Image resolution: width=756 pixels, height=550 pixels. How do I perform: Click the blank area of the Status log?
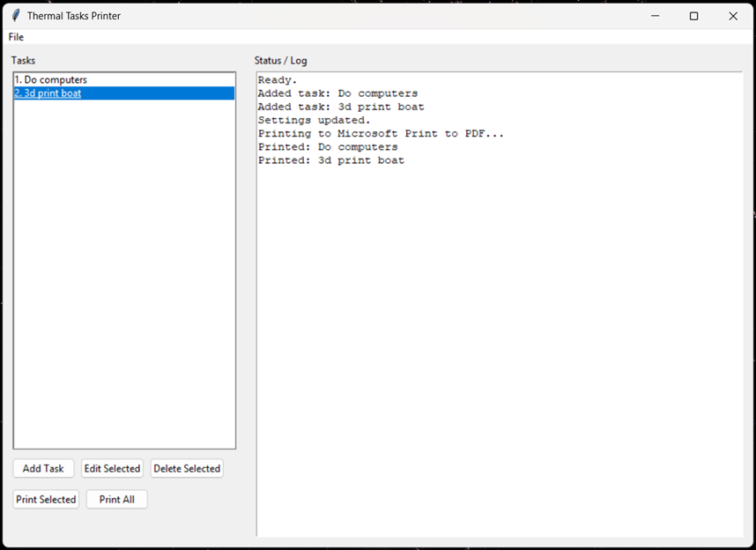point(498,353)
